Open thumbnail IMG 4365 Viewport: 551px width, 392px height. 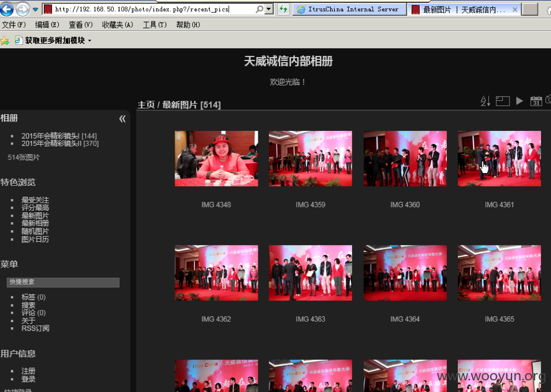499,273
